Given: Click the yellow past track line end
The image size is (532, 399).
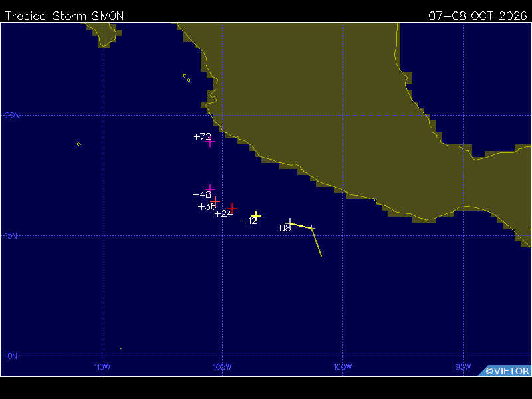Looking at the screenshot, I should pyautogui.click(x=321, y=256).
